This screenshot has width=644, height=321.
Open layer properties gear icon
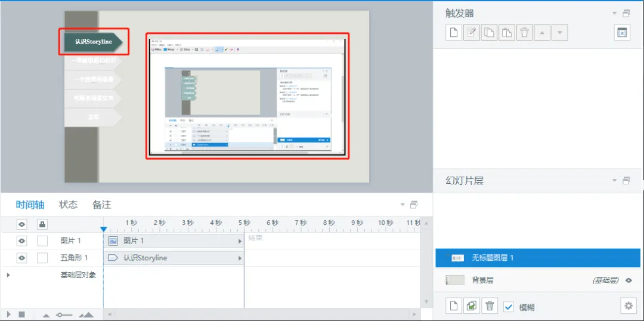pos(628,306)
